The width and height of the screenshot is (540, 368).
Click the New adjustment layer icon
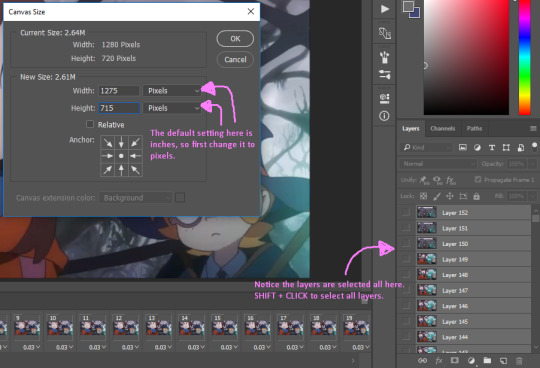pos(471,360)
